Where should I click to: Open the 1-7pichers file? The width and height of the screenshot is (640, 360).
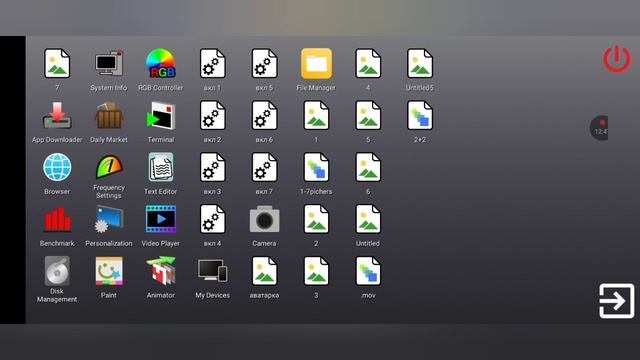point(316,167)
